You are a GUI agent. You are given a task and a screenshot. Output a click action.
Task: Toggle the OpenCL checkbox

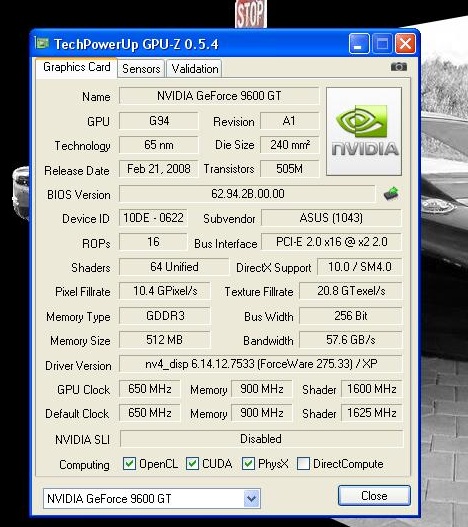point(129,463)
